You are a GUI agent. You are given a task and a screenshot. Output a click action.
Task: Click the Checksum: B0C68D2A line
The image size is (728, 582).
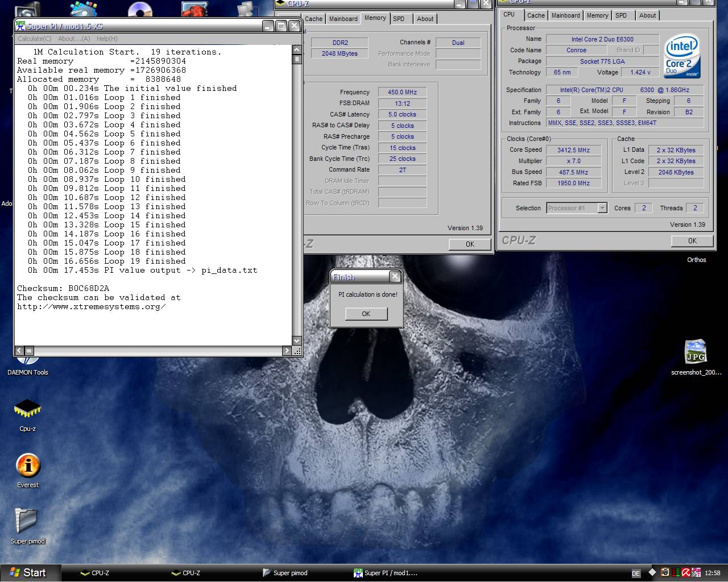63,288
